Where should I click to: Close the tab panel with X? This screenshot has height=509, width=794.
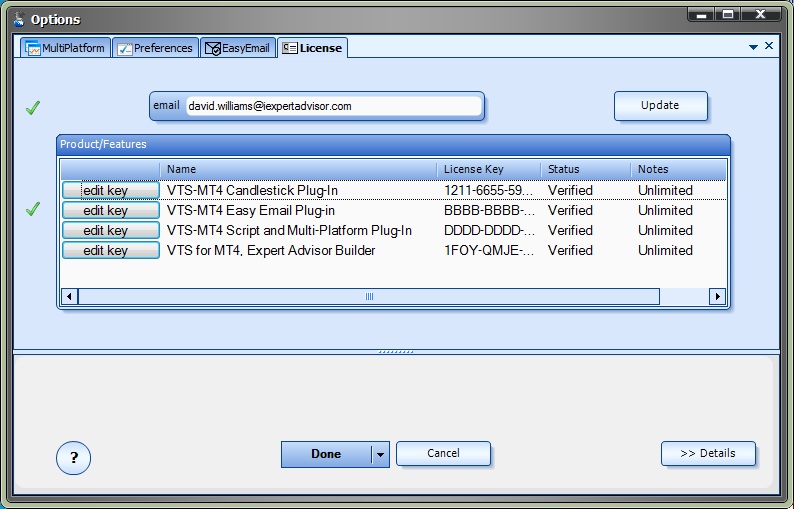[769, 46]
